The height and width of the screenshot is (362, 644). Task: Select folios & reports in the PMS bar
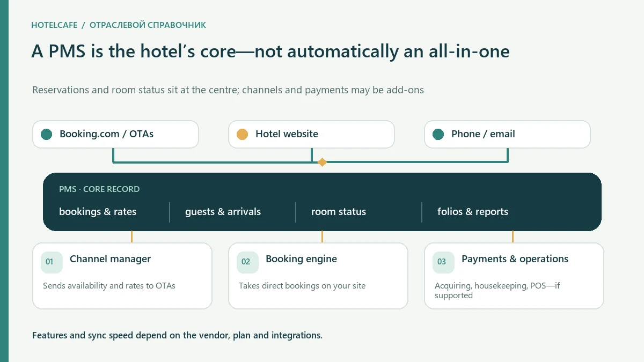pyautogui.click(x=473, y=212)
